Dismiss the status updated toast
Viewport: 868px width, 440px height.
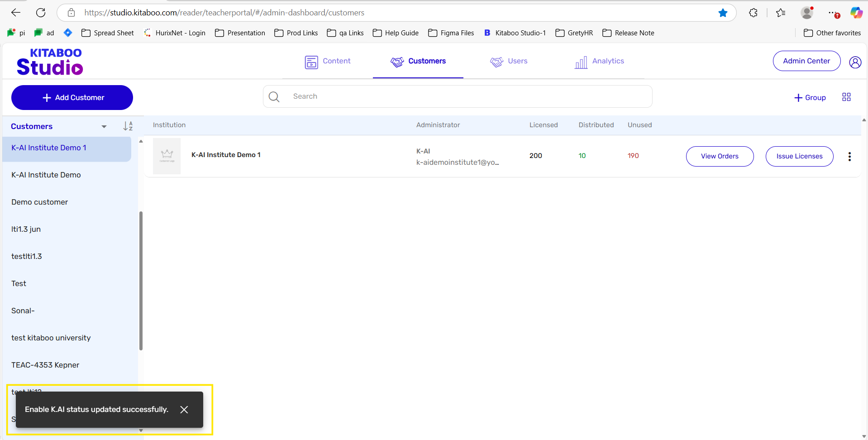pyautogui.click(x=184, y=410)
